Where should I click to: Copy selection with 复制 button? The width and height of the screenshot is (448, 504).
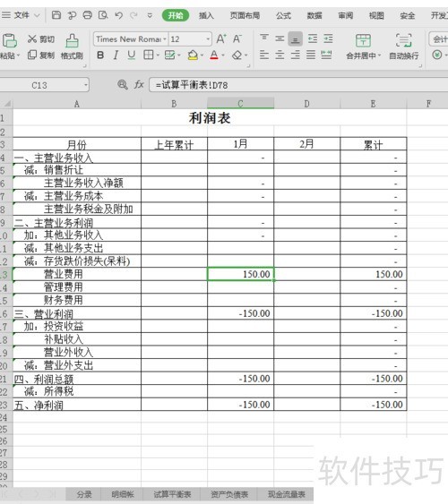(x=41, y=55)
